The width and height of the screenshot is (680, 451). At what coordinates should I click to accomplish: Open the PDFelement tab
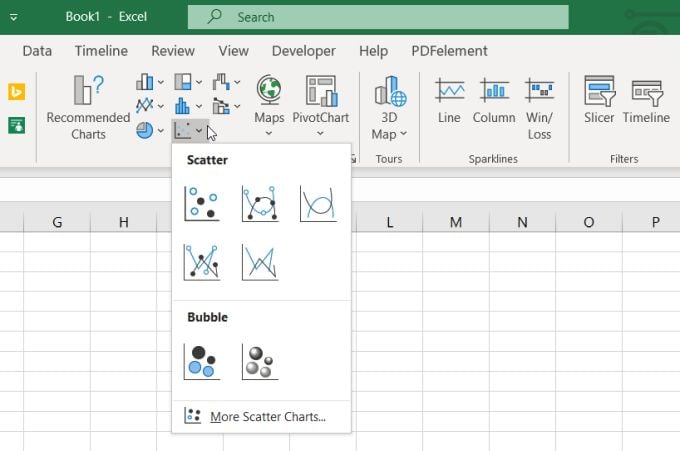click(x=449, y=51)
